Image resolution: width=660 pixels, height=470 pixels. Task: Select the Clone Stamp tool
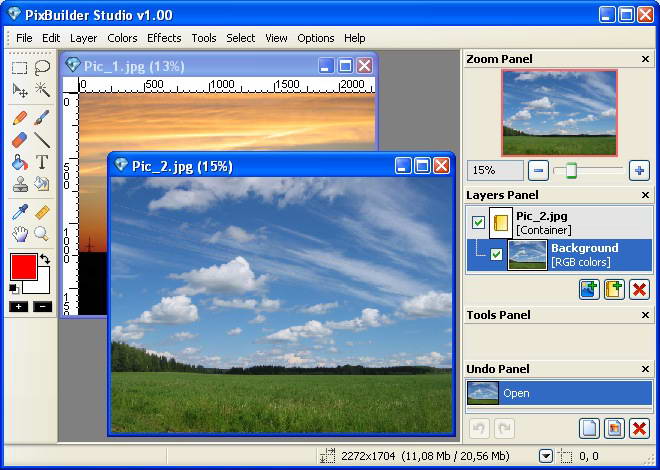coord(19,184)
